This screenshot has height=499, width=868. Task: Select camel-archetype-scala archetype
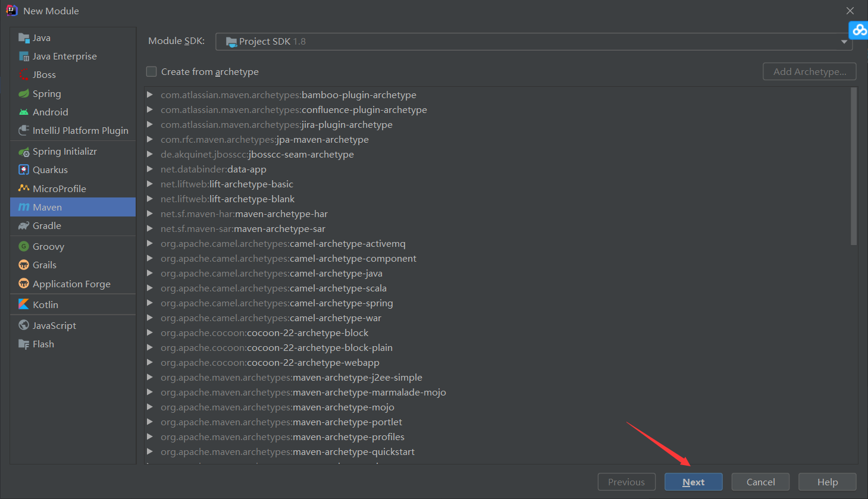click(x=274, y=288)
